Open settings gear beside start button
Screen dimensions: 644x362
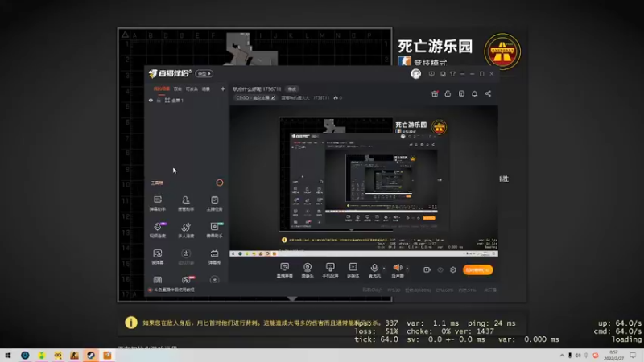click(x=453, y=269)
